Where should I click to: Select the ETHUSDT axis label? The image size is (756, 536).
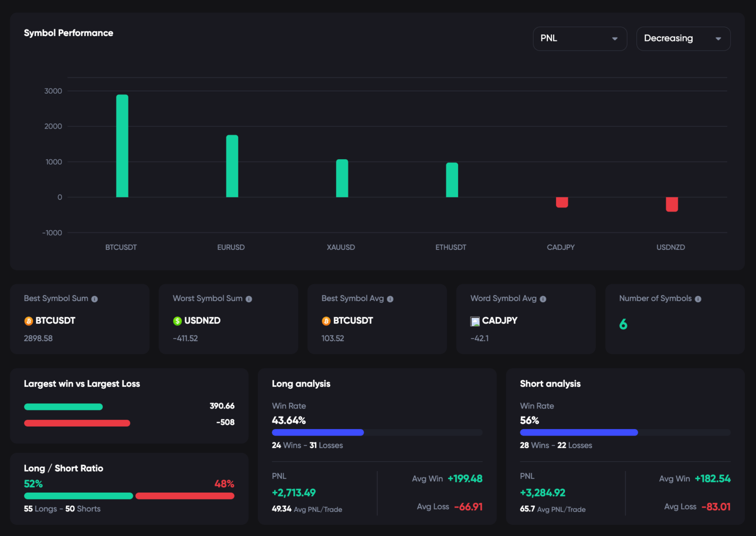450,247
